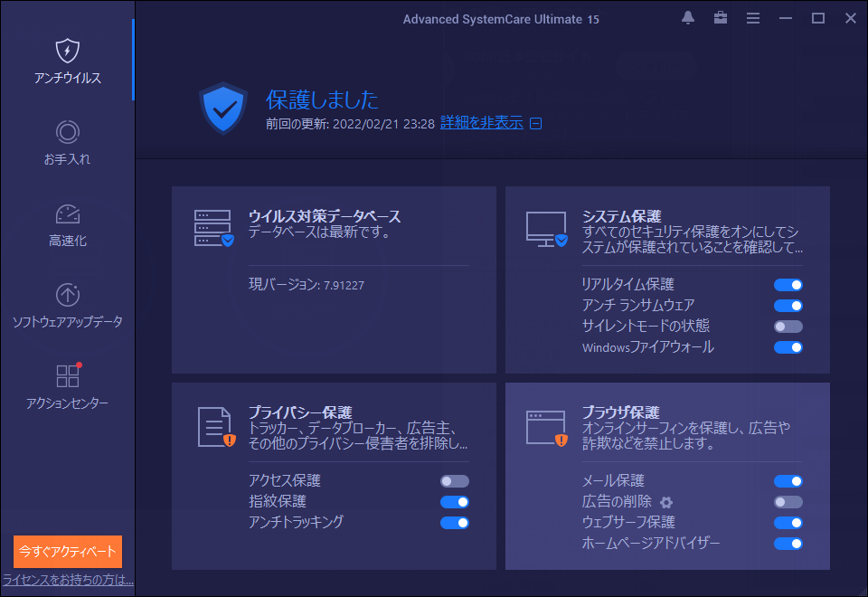The height and width of the screenshot is (597, 868).
Task: Turn off the メール保護 toggle
Action: tap(788, 480)
